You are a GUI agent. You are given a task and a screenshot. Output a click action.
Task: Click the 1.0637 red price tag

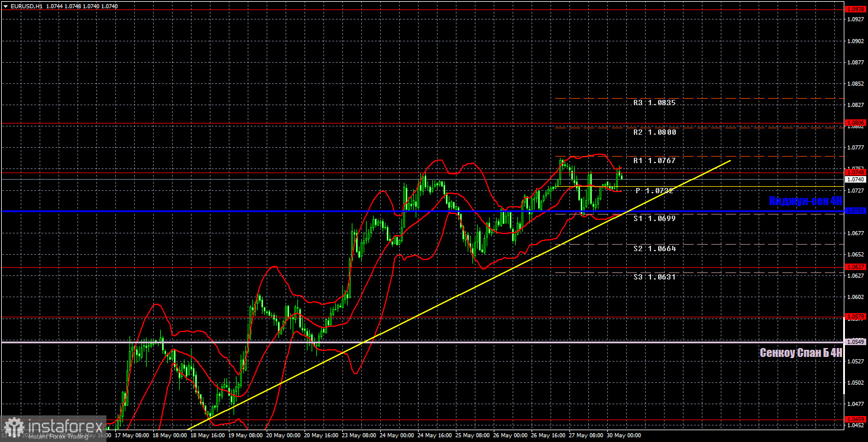click(856, 266)
